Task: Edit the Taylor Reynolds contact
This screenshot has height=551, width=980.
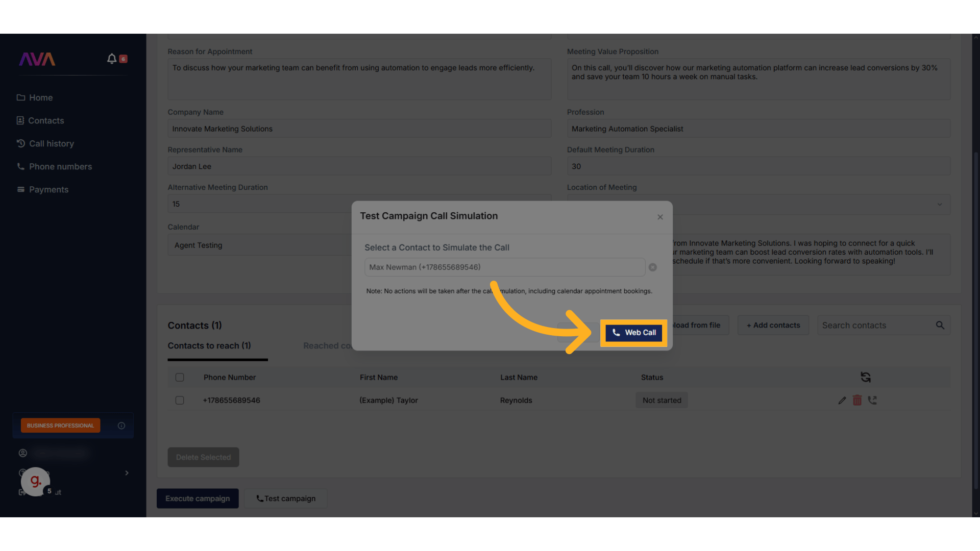Action: [842, 400]
